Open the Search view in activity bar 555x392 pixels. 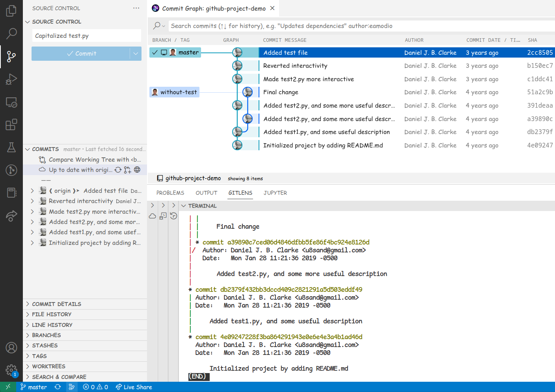point(11,34)
